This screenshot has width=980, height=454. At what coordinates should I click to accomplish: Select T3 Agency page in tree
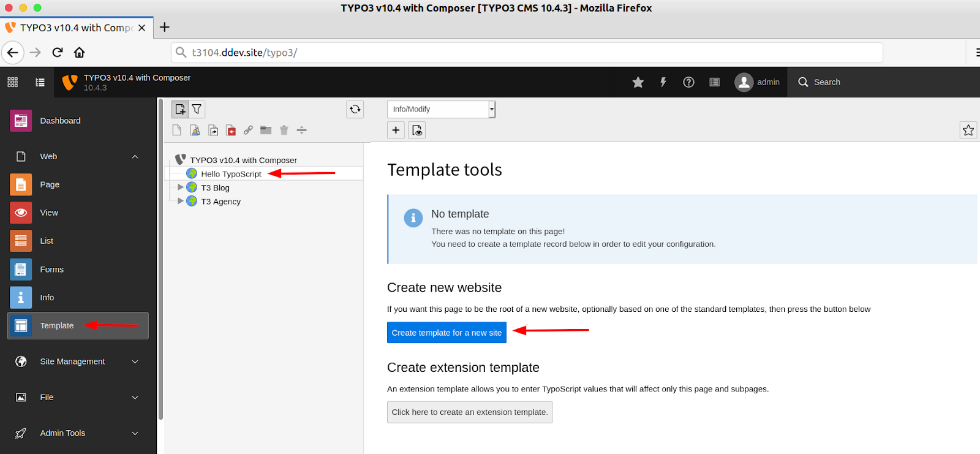(221, 202)
